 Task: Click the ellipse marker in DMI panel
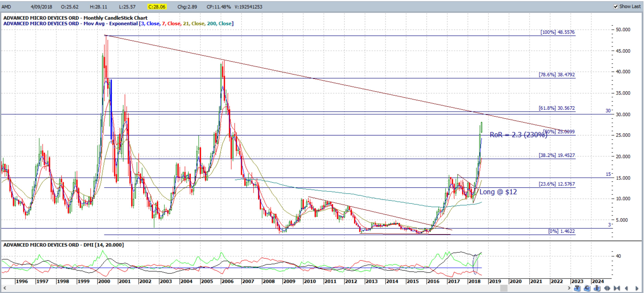475,265
